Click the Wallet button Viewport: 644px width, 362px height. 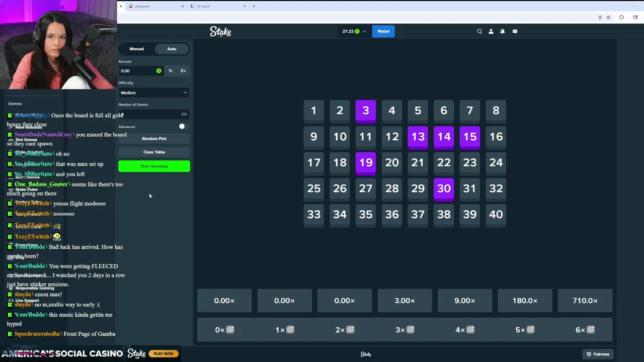pyautogui.click(x=383, y=31)
